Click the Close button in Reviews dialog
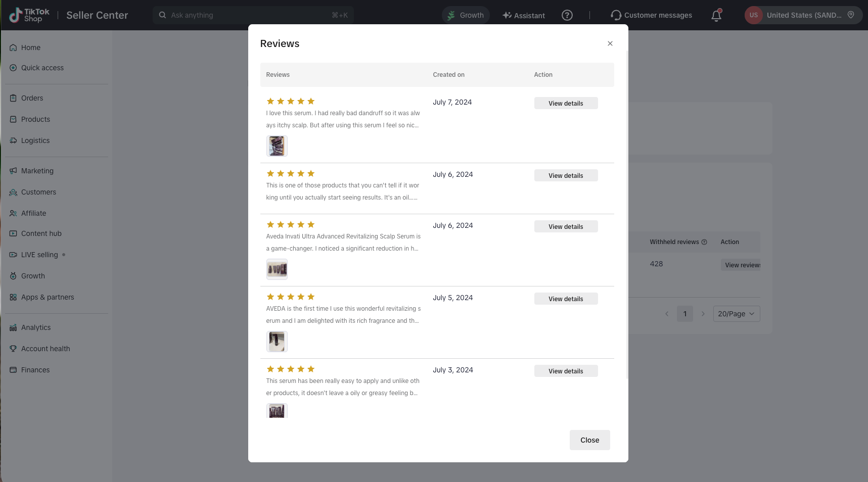 589,440
